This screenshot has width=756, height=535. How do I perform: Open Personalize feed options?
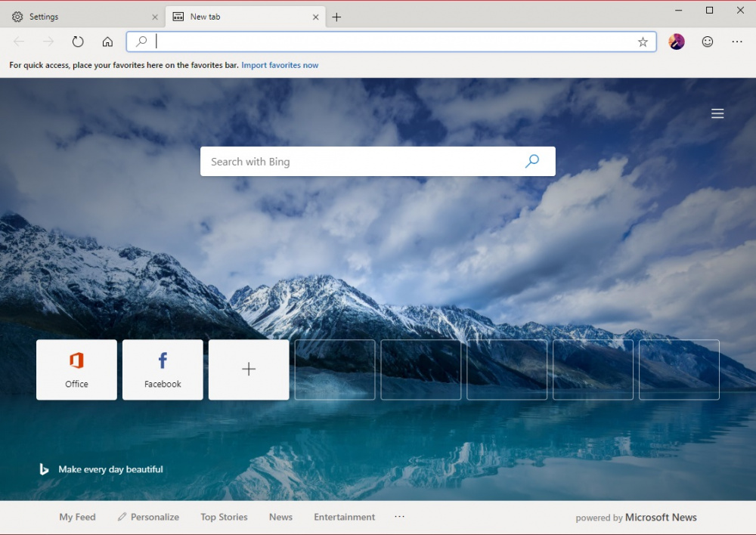click(148, 517)
